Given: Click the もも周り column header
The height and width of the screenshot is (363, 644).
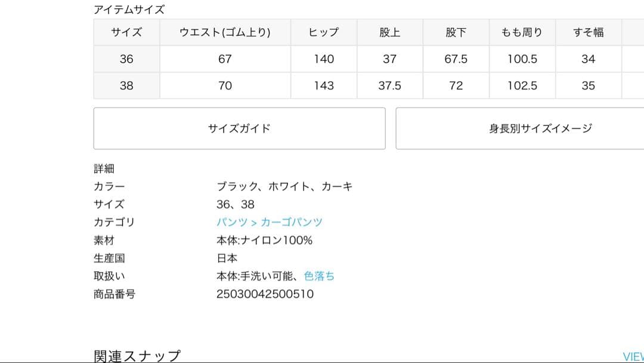Looking at the screenshot, I should click(x=522, y=32).
